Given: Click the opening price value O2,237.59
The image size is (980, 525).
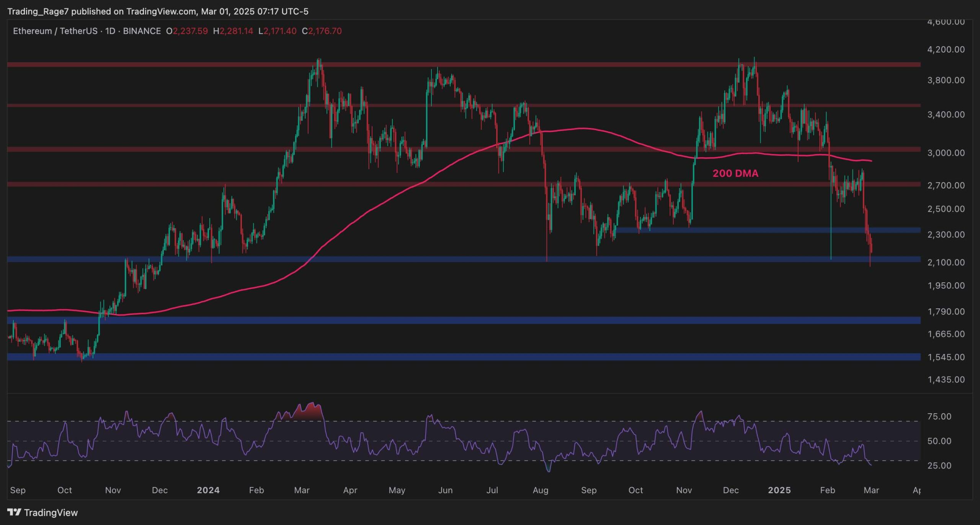Looking at the screenshot, I should [187, 31].
